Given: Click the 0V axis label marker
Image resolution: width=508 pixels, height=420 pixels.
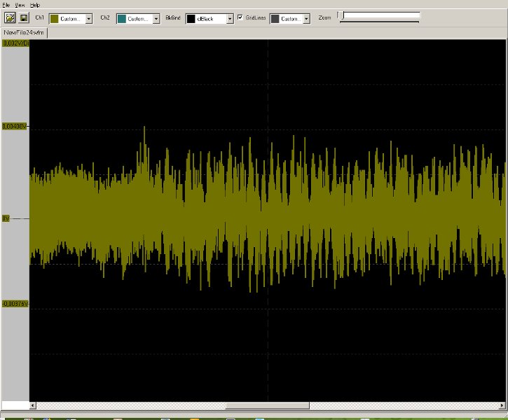Looking at the screenshot, I should click(7, 218).
